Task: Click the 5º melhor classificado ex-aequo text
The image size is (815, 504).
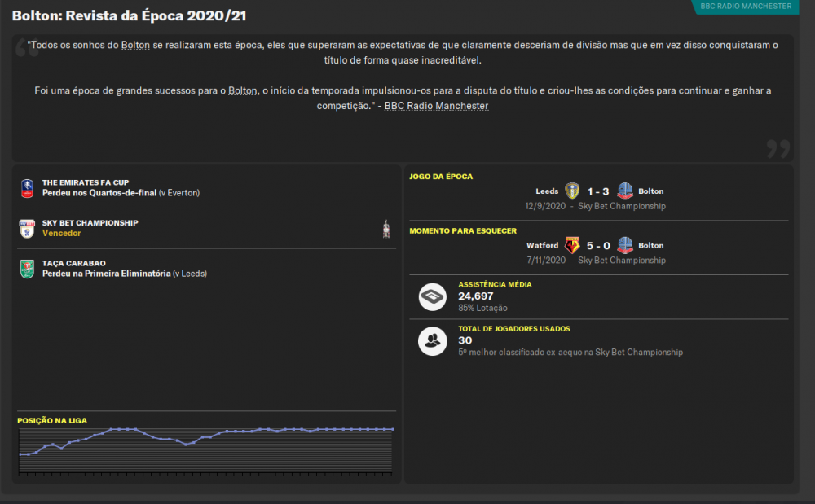Action: (x=570, y=352)
